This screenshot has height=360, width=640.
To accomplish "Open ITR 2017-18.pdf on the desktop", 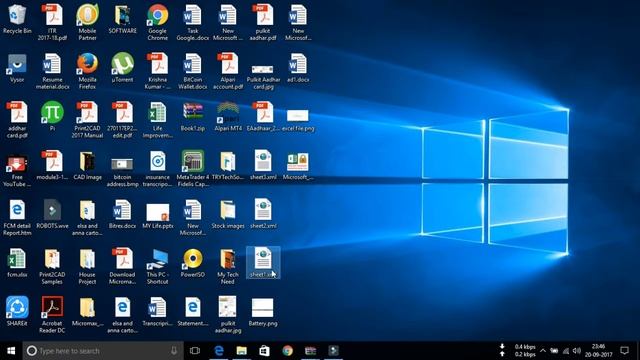I will coord(52,22).
